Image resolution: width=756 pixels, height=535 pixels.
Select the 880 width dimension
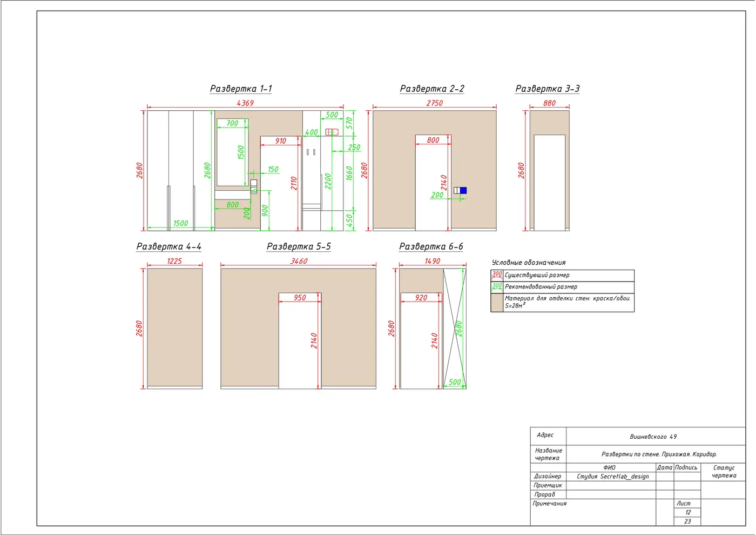[x=549, y=103]
